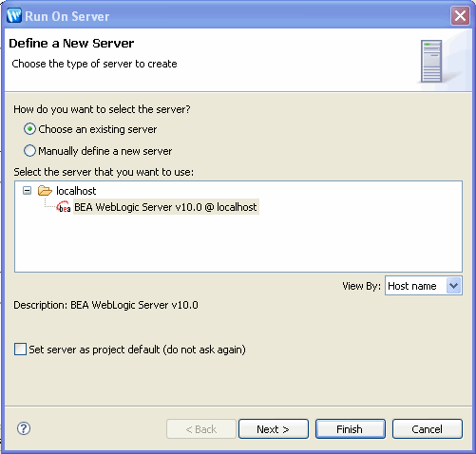The image size is (476, 454).
Task: Collapse the localhost tree node
Action: 28,191
